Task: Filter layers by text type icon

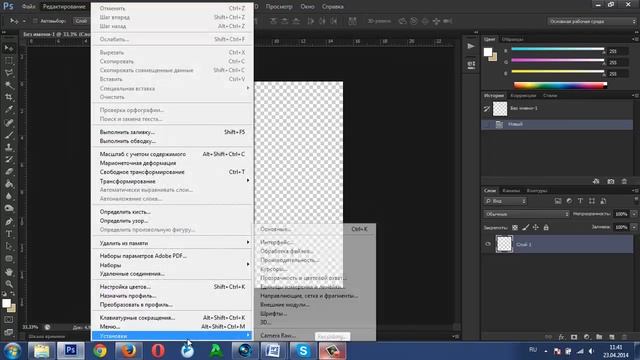Action: (x=580, y=201)
